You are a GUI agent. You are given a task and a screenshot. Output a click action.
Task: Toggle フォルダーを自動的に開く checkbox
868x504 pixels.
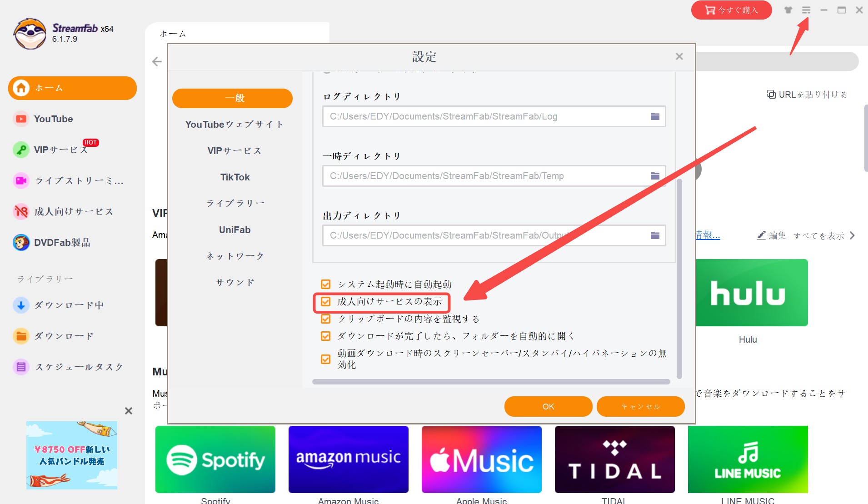point(326,336)
